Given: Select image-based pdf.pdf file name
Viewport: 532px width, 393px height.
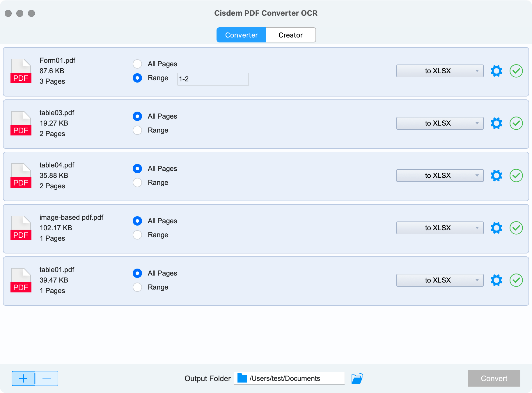Looking at the screenshot, I should click(x=71, y=217).
